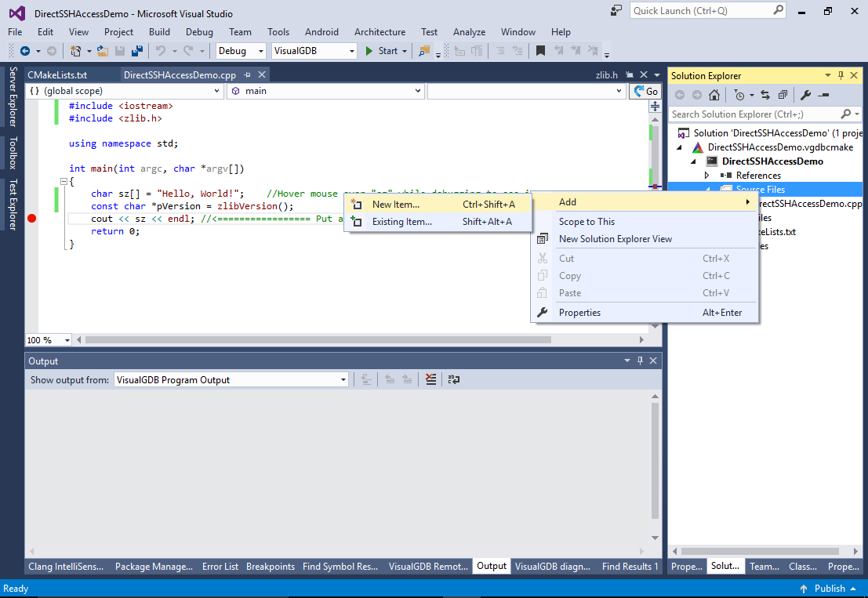Click the Go button in navigation bar
Screen dimensions: 868x598
645,91
